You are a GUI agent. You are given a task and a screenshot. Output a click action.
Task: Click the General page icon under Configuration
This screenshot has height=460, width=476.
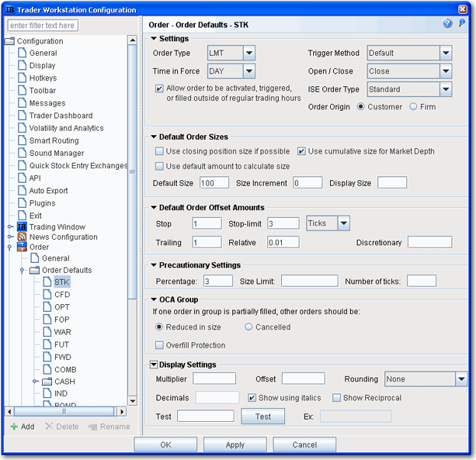(x=23, y=53)
